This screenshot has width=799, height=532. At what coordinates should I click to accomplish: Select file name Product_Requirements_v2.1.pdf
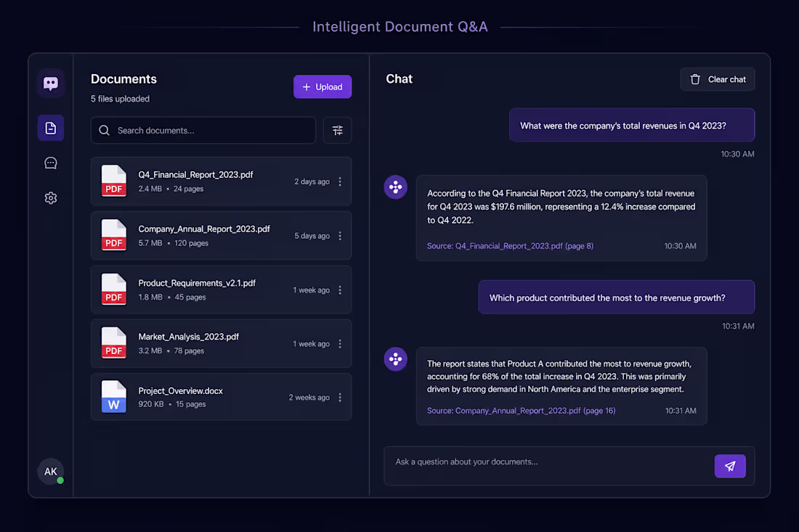(x=197, y=283)
